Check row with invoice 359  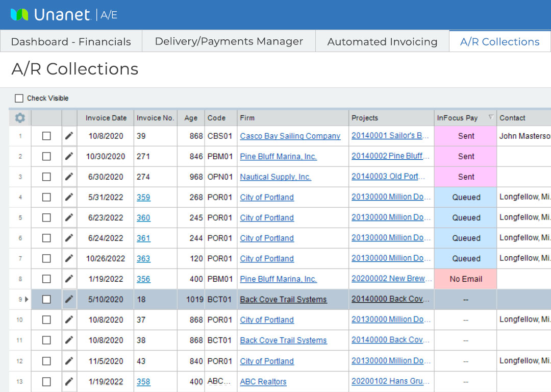pyautogui.click(x=46, y=197)
